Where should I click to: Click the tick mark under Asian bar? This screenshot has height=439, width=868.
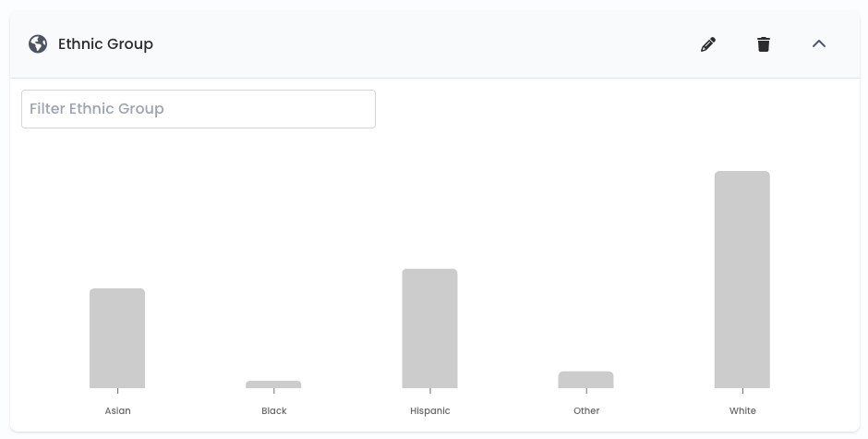pos(118,391)
